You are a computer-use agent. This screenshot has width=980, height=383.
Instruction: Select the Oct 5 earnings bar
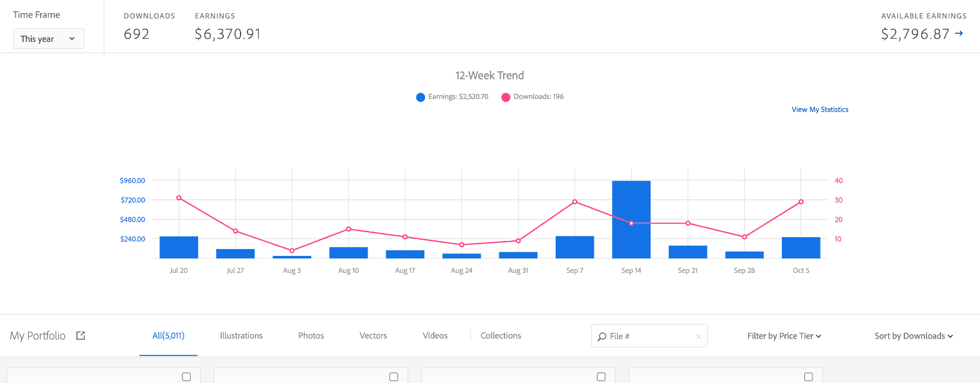coord(801,248)
